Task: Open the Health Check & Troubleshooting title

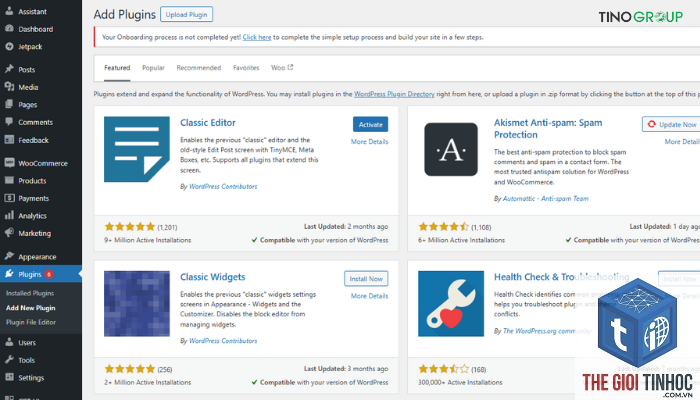Action: 562,277
